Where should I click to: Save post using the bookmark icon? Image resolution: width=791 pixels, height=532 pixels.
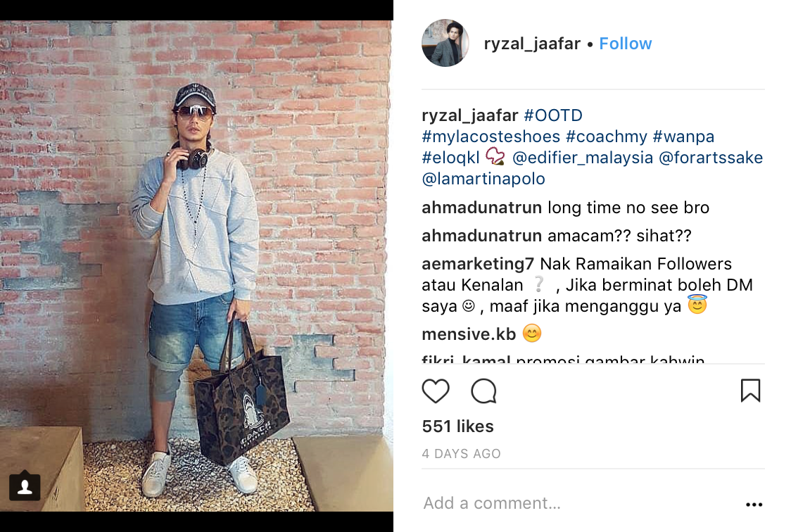click(750, 391)
